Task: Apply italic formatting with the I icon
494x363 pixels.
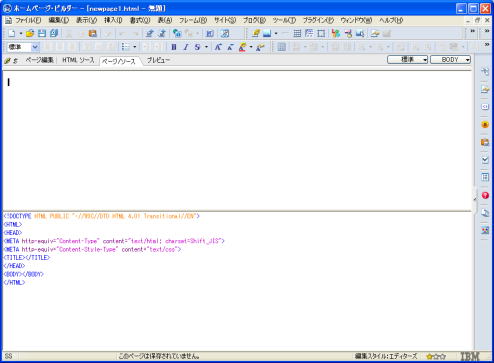Action: [186, 47]
